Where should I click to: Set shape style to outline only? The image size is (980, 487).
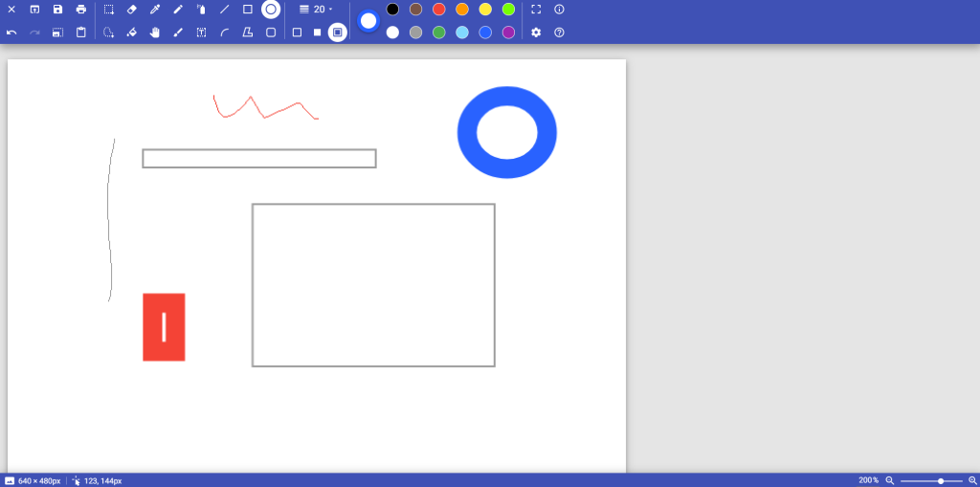297,33
